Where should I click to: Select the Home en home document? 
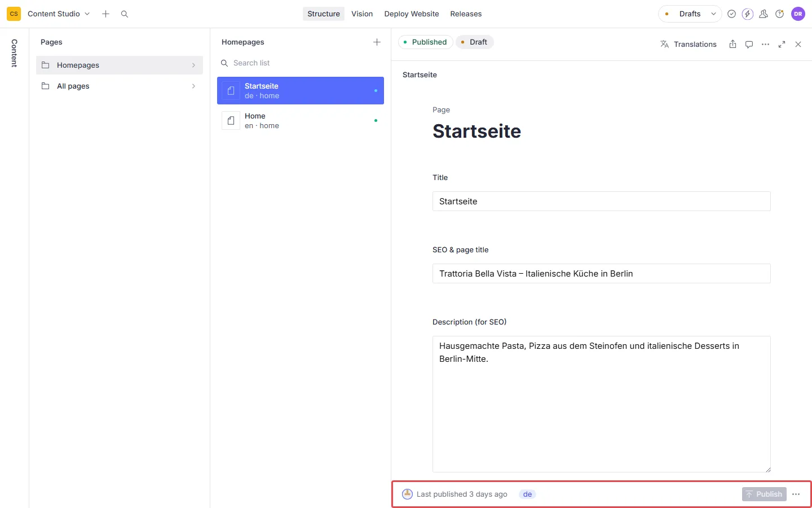pyautogui.click(x=301, y=120)
